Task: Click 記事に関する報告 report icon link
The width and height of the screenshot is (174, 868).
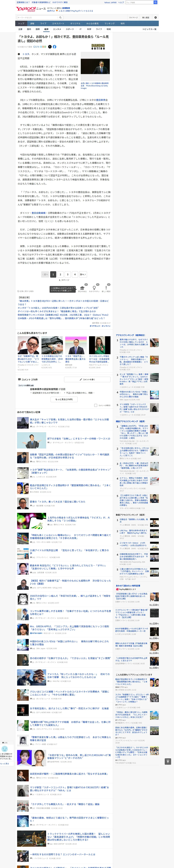Action: 26,291
